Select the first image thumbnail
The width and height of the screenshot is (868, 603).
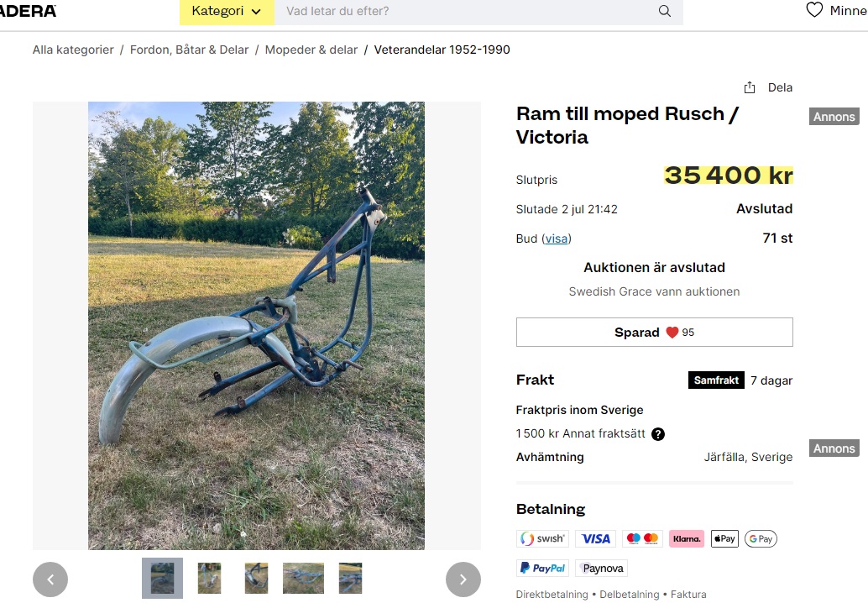tap(162, 578)
